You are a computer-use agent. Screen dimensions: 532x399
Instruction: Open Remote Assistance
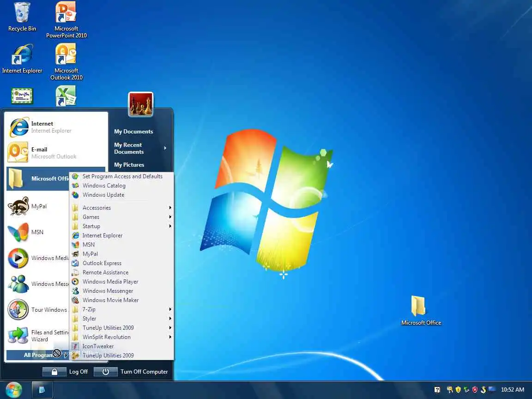point(122,272)
